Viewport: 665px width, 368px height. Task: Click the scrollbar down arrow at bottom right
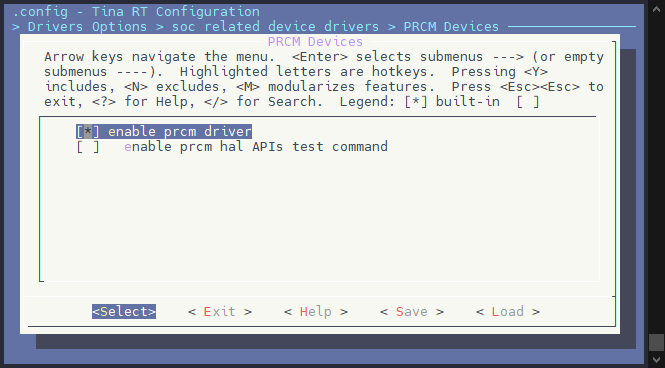[x=657, y=360]
